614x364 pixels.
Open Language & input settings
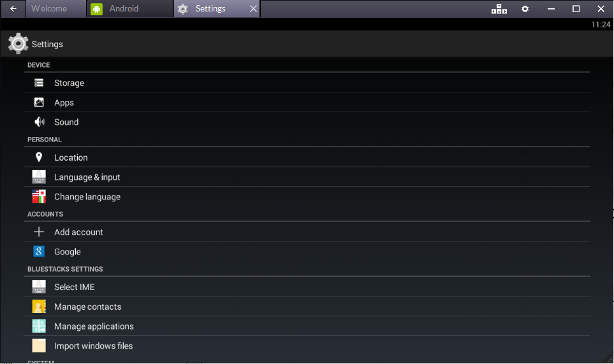[87, 177]
